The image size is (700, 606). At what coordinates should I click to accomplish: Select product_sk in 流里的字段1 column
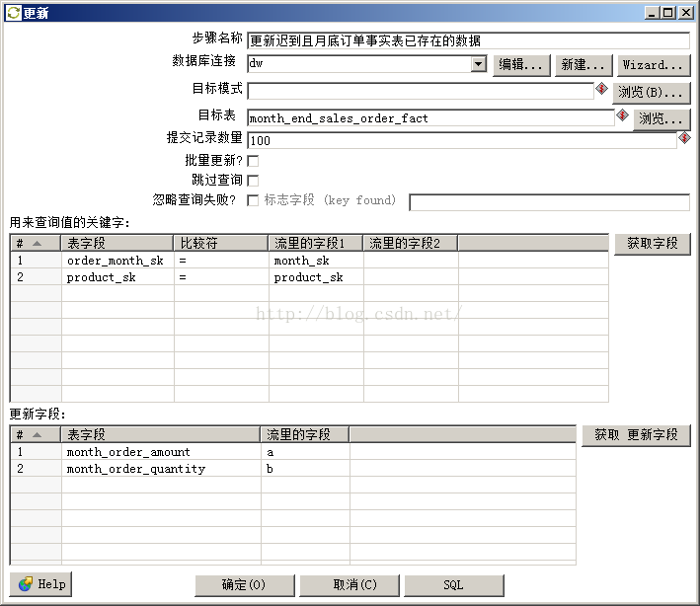click(316, 277)
